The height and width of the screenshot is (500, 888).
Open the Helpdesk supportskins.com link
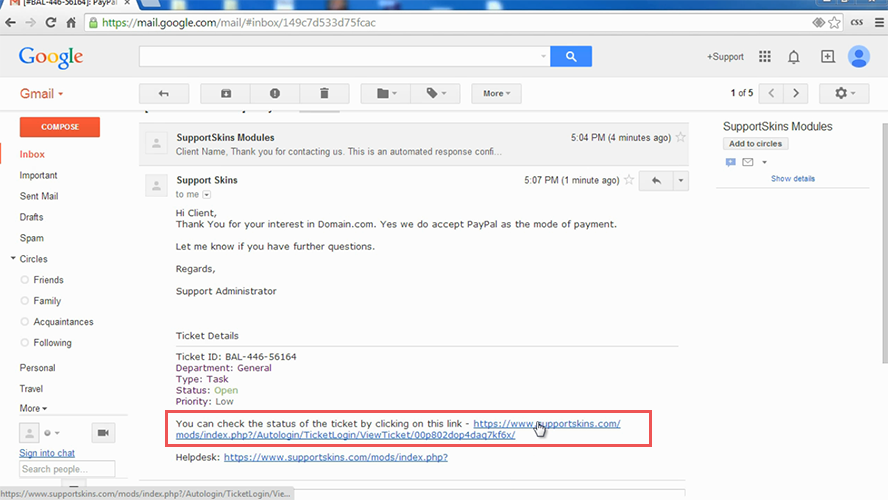coord(335,457)
